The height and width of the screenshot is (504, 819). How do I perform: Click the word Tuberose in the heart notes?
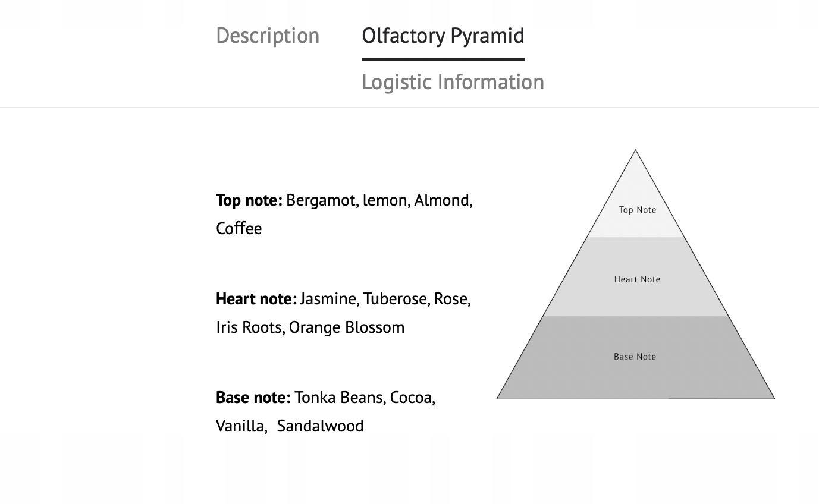point(396,298)
